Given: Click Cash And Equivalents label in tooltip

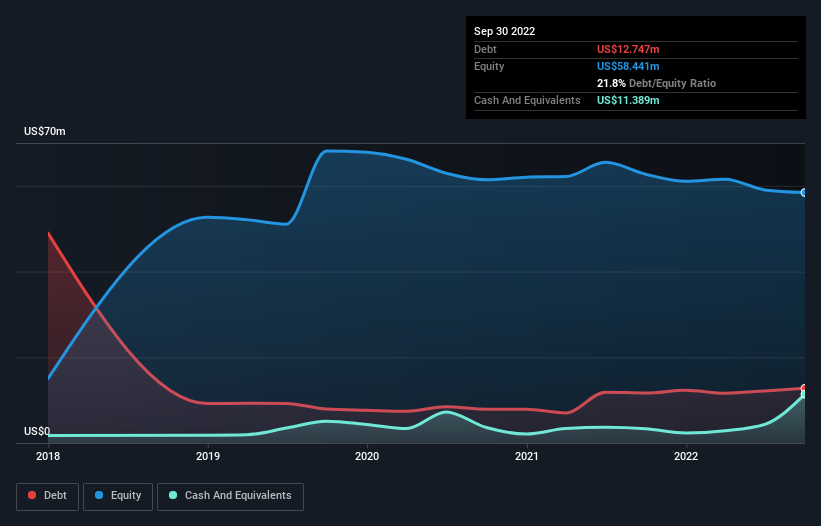Looking at the screenshot, I should click(x=527, y=100).
